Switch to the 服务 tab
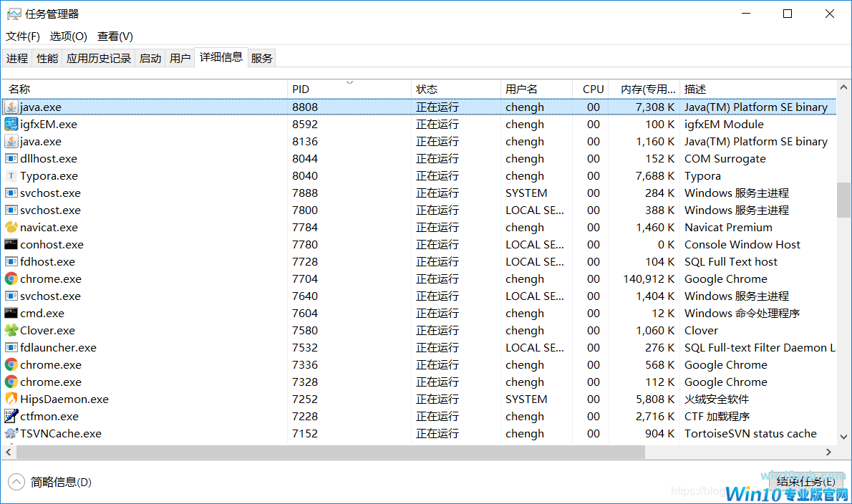 pos(262,58)
